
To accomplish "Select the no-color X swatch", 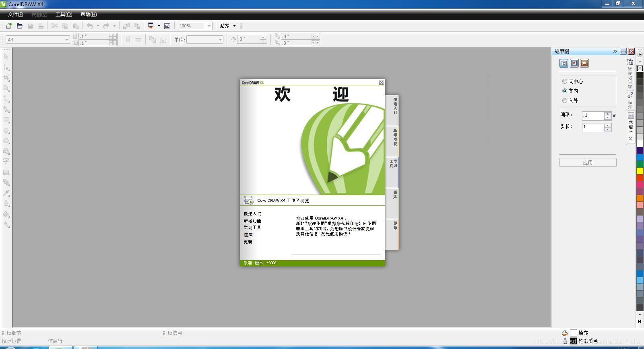I will [x=640, y=68].
